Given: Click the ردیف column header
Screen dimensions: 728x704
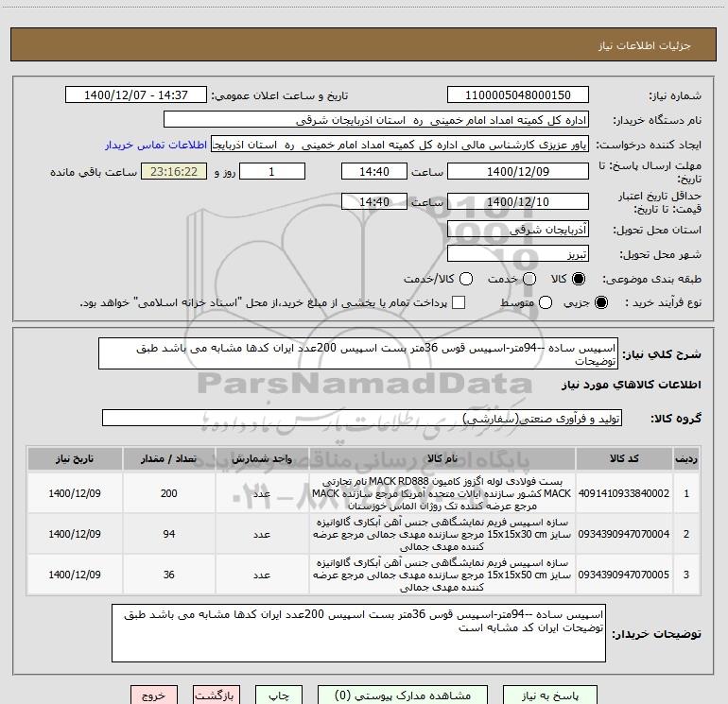Looking at the screenshot, I should pyautogui.click(x=686, y=458).
